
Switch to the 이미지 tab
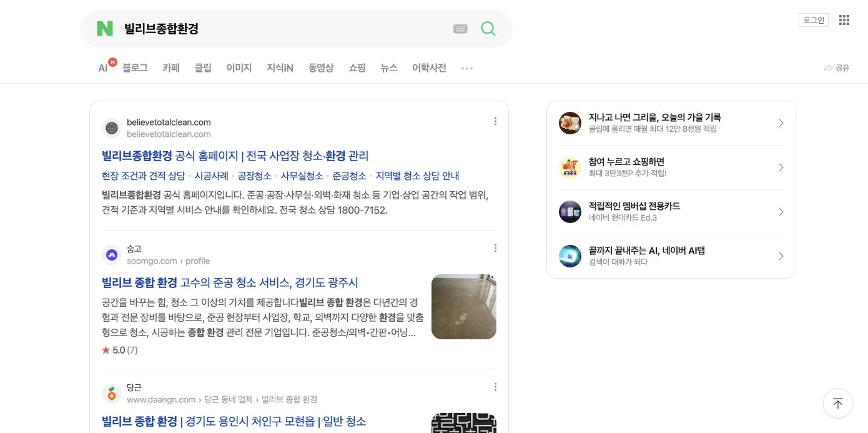(x=239, y=68)
